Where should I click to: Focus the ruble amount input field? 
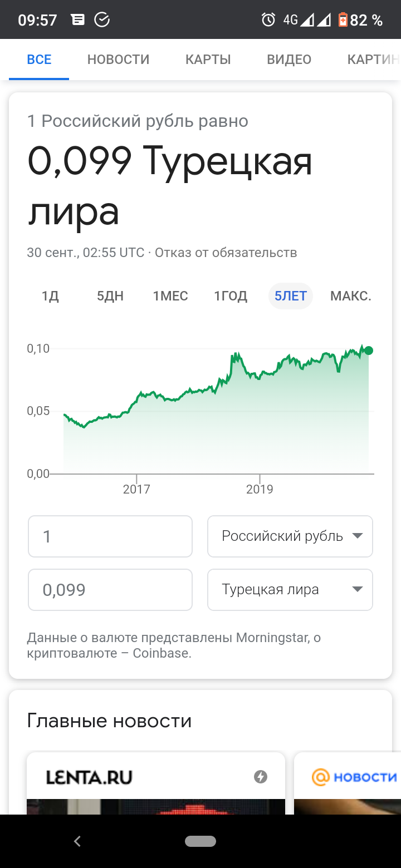(x=110, y=536)
